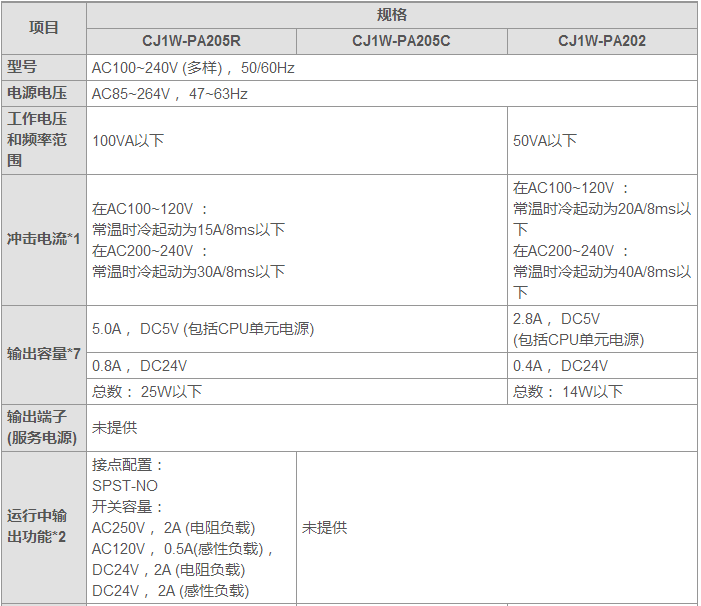701x606 pixels.
Task: Click the CJ1W-PA202 column header
Action: [x=601, y=41]
